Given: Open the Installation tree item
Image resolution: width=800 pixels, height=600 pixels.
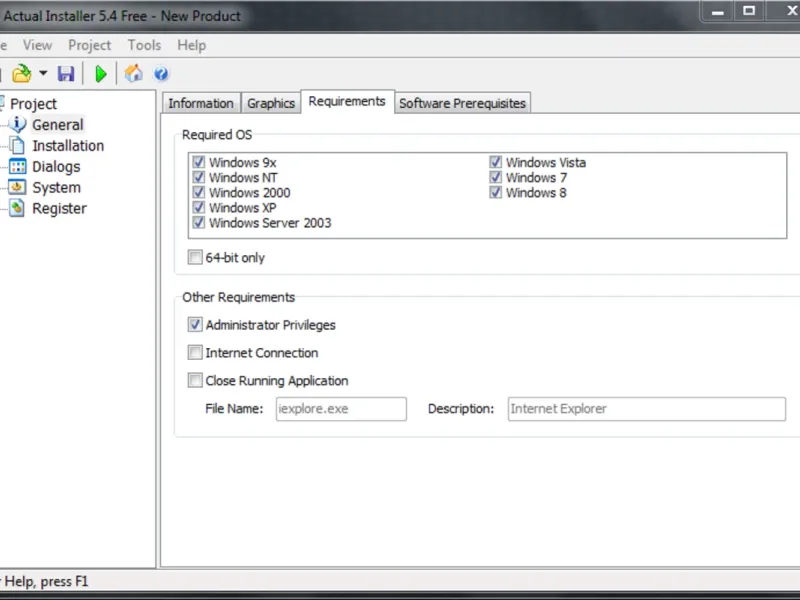Looking at the screenshot, I should coord(68,145).
